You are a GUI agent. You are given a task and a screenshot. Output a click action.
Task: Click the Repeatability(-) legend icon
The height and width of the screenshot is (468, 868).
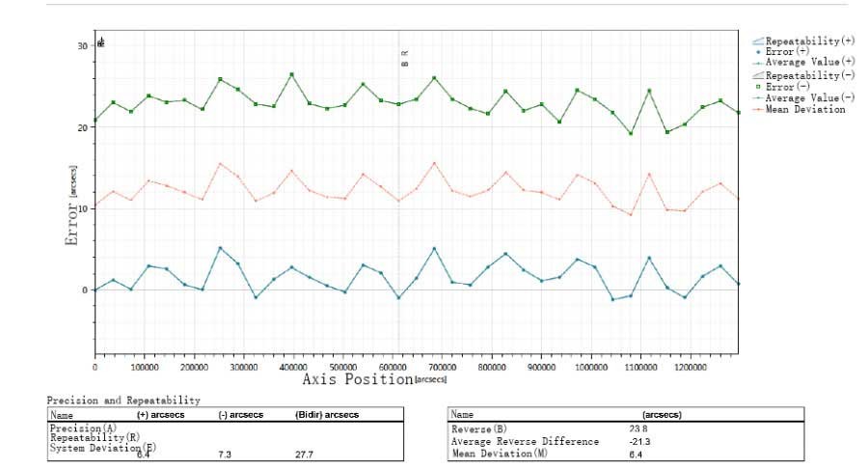(x=757, y=74)
